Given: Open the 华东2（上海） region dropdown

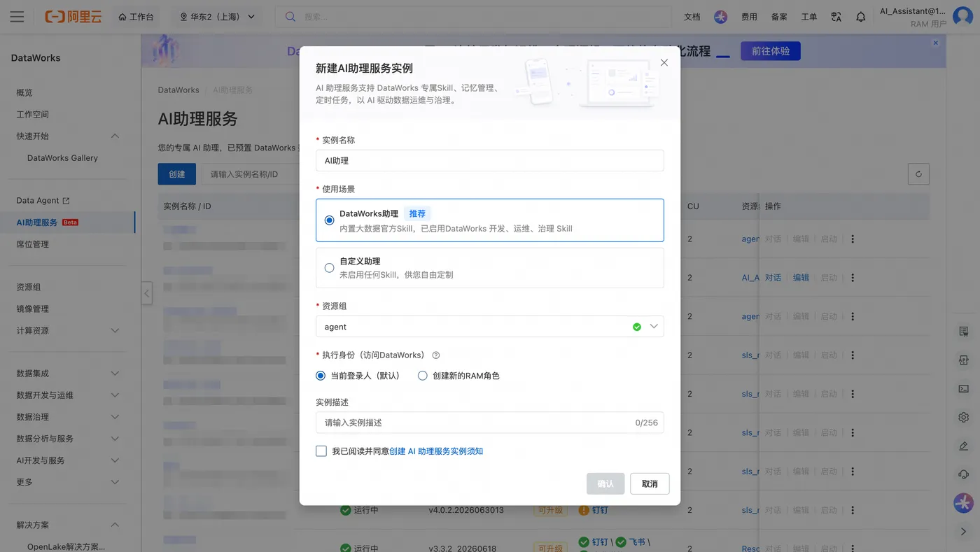Looking at the screenshot, I should [x=218, y=17].
